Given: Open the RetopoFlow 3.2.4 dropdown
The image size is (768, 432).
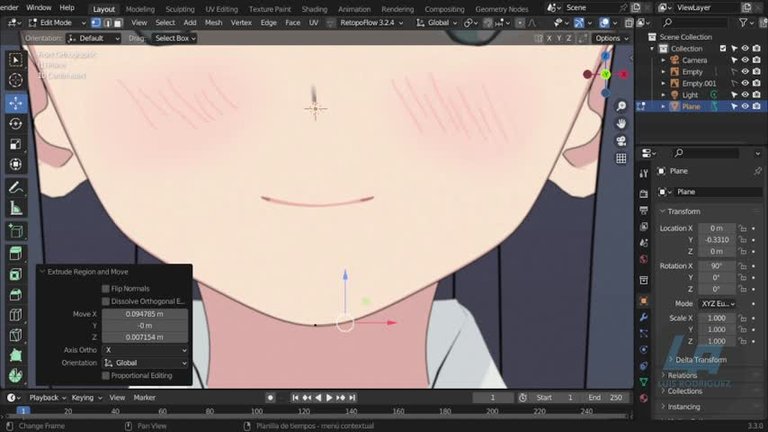Looking at the screenshot, I should click(x=371, y=23).
